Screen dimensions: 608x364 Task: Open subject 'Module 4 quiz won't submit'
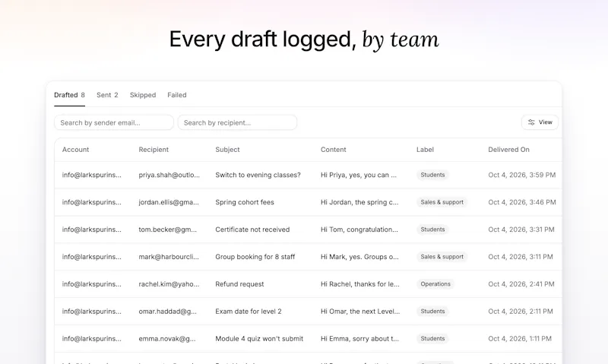coord(259,339)
